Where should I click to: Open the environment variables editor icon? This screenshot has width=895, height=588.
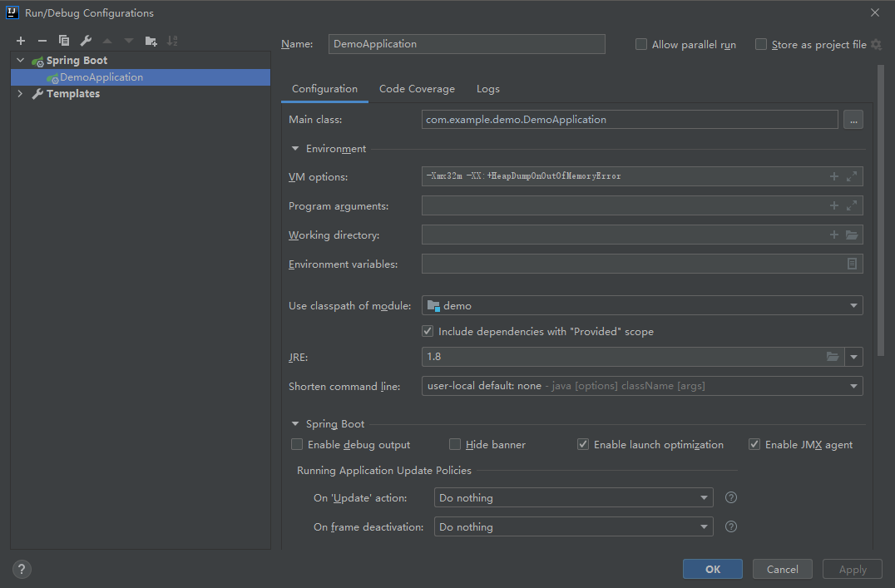tap(852, 264)
